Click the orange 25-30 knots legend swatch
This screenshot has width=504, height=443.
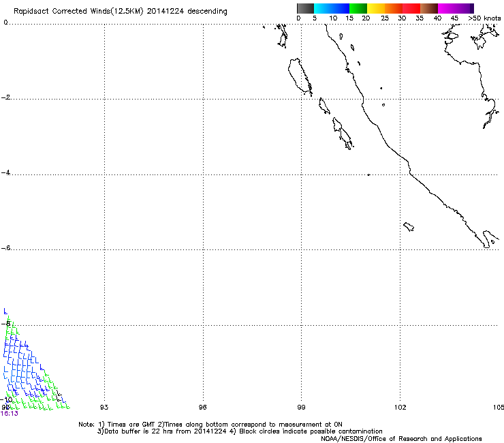tap(394, 8)
